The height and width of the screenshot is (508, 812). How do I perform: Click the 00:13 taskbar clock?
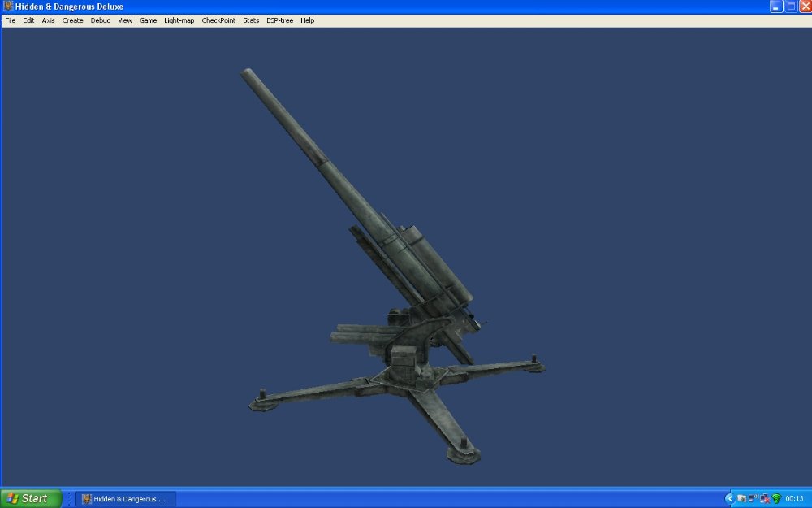pyautogui.click(x=794, y=499)
